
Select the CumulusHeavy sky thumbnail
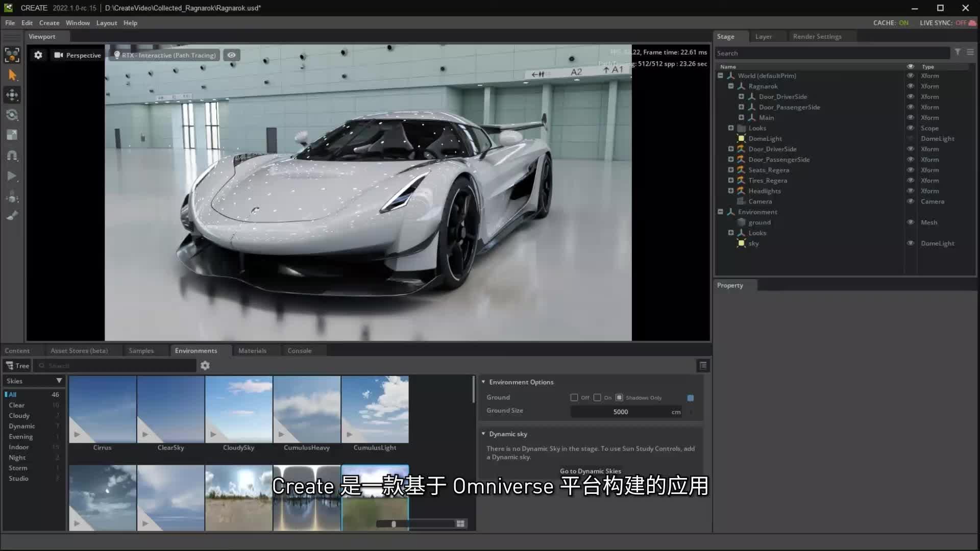(x=306, y=409)
